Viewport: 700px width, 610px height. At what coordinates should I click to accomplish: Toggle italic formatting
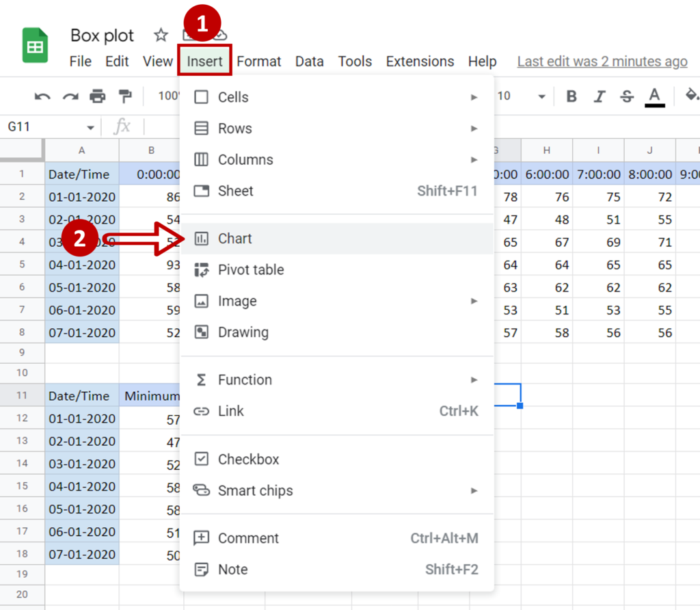(599, 96)
